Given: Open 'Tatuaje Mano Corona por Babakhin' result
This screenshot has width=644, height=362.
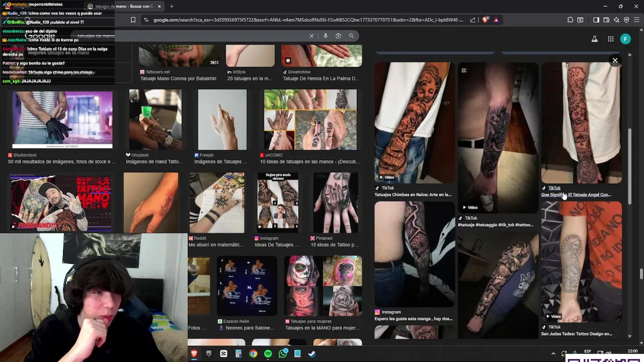Looking at the screenshot, I should [x=178, y=78].
